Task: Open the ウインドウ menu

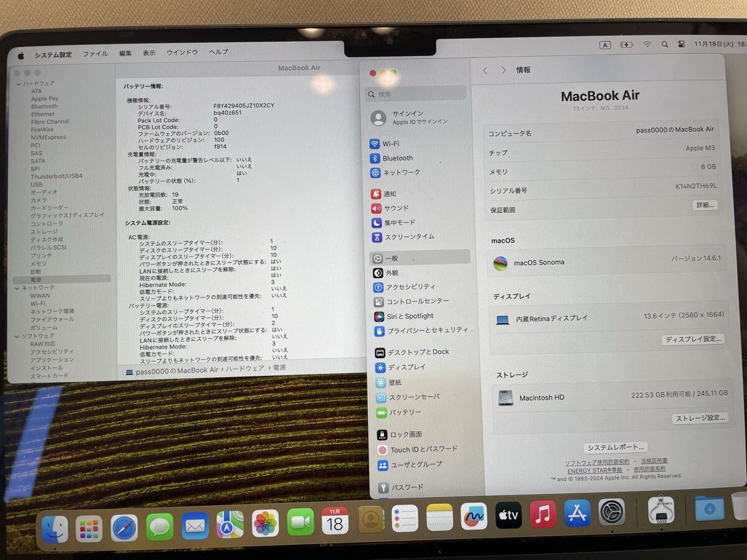Action: coord(182,52)
